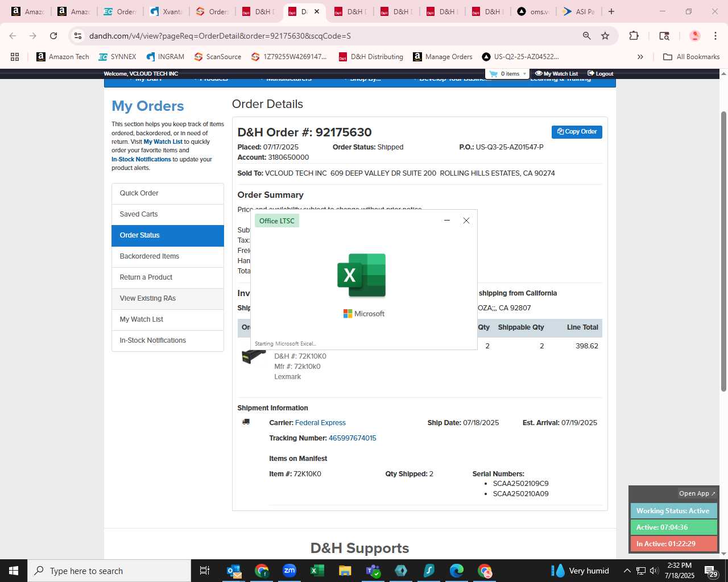The image size is (728, 582).
Task: Show hidden system tray icons
Action: click(x=627, y=571)
